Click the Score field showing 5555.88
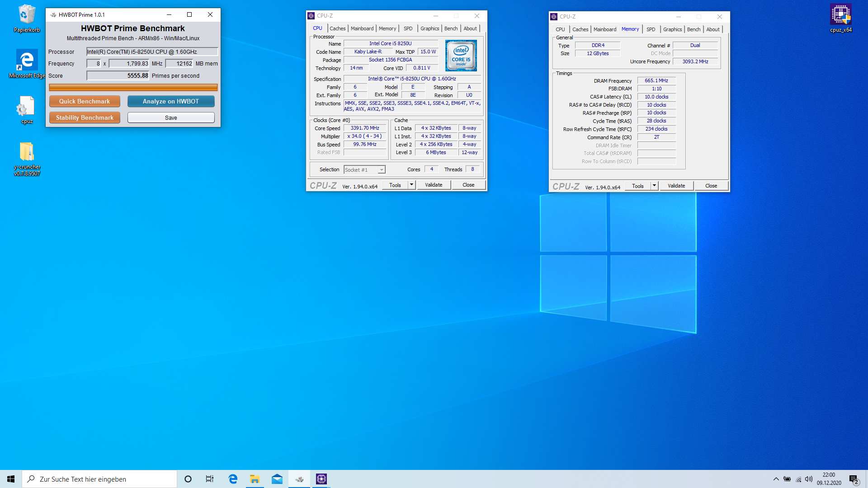 point(118,75)
